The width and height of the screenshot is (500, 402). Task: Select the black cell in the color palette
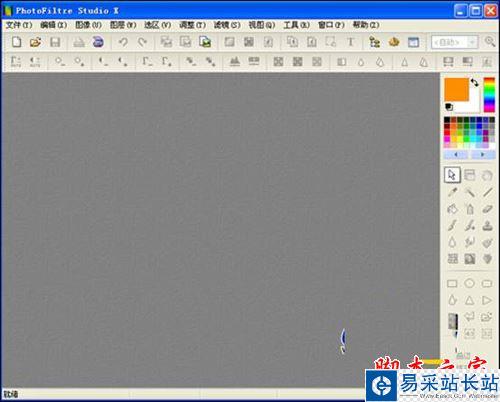coord(447,120)
